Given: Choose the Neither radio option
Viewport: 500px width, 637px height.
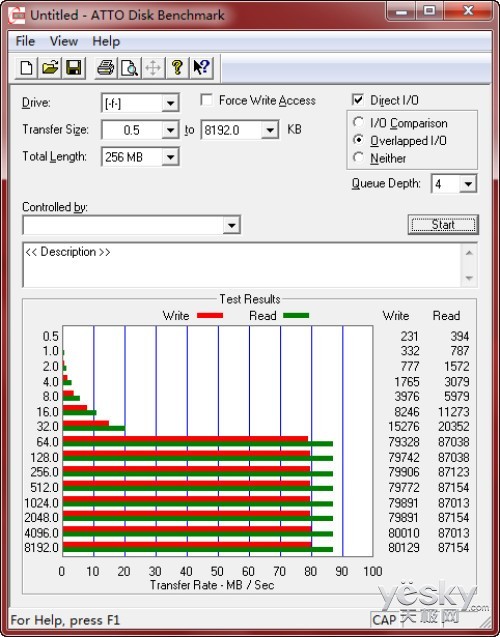Looking at the screenshot, I should coord(358,157).
